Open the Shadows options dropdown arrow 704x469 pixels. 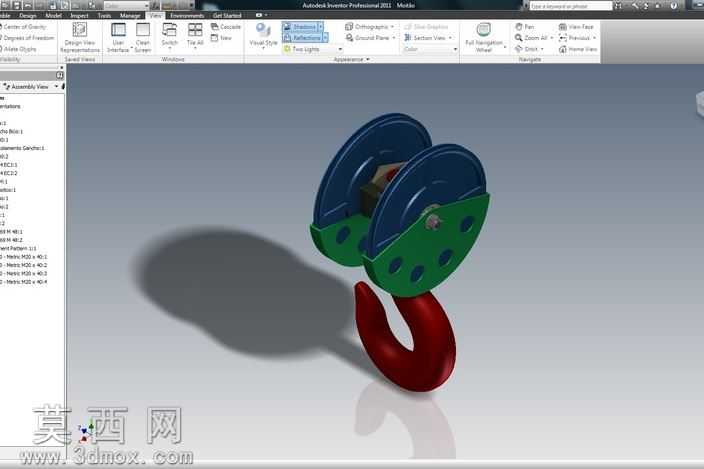tap(321, 26)
